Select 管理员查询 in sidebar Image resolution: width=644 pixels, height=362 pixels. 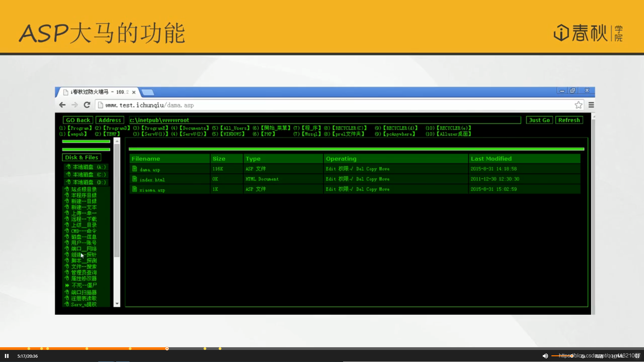pyautogui.click(x=84, y=272)
